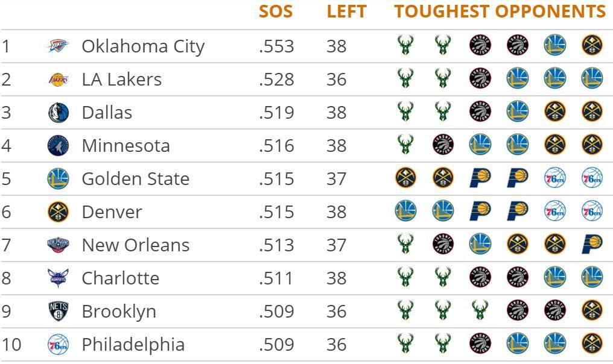Select the Charlotte Hornets team logo
613x364 pixels.
tap(58, 278)
